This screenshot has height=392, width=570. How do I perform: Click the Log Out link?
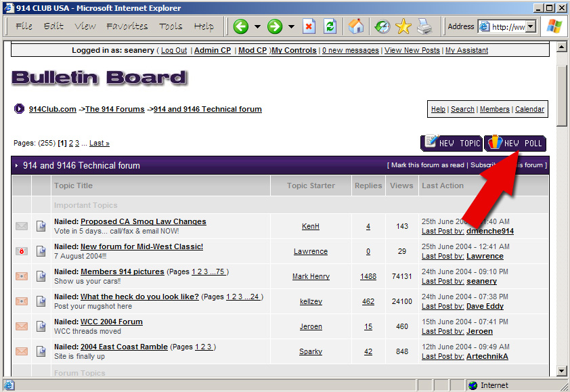pos(174,51)
